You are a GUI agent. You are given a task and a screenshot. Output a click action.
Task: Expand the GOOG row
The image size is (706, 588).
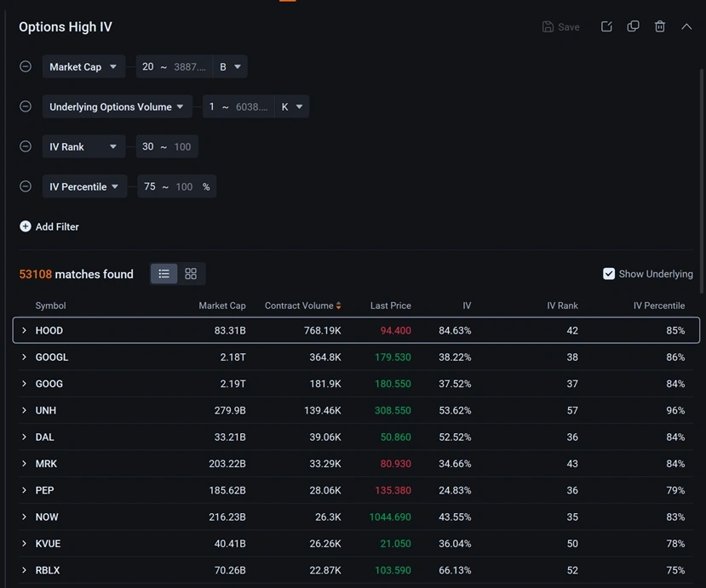pyautogui.click(x=25, y=383)
